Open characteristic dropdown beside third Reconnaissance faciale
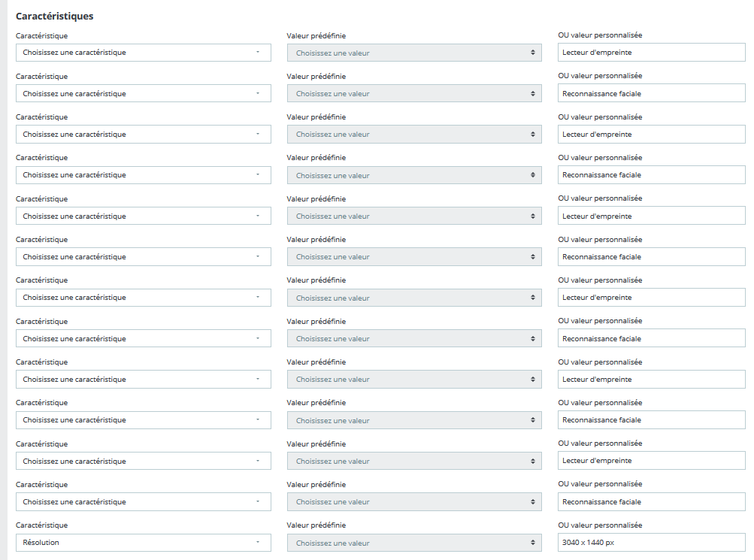 click(x=144, y=256)
